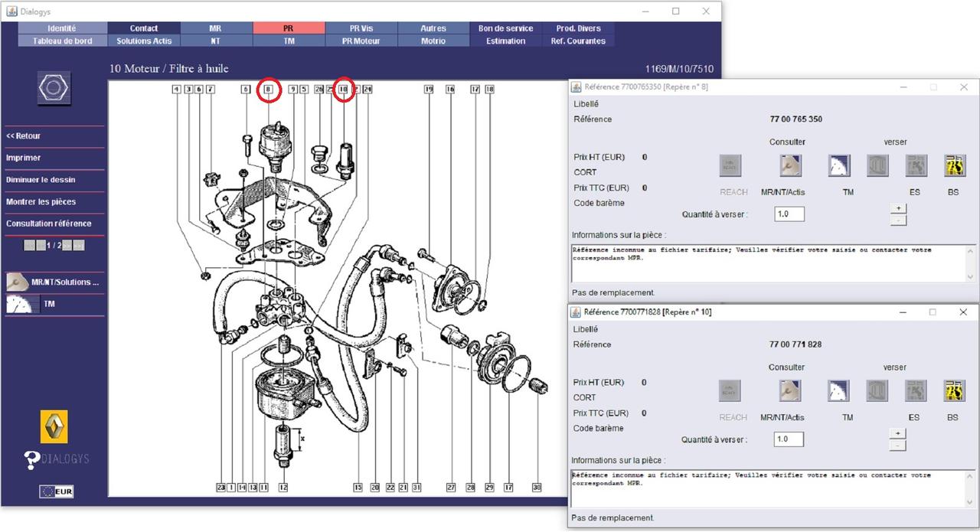Switch to the MR tab
The width and height of the screenshot is (980, 532).
215,28
